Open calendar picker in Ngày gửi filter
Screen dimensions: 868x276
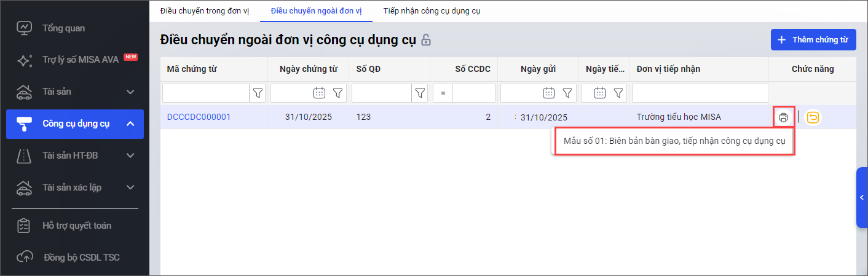(549, 93)
